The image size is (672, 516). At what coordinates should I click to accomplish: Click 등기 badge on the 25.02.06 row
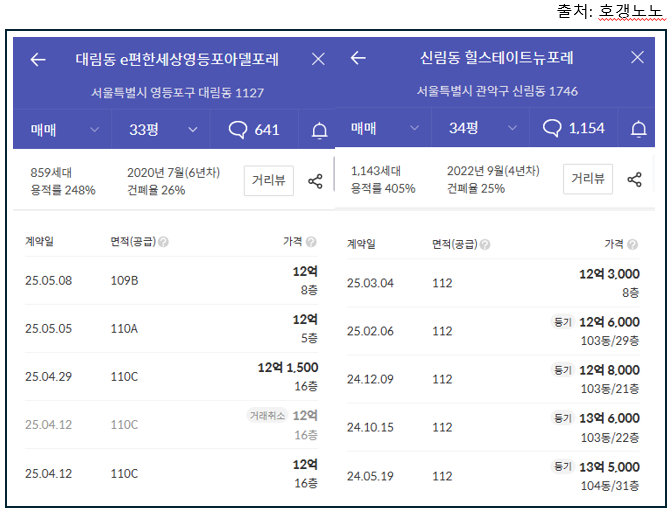pyautogui.click(x=563, y=322)
